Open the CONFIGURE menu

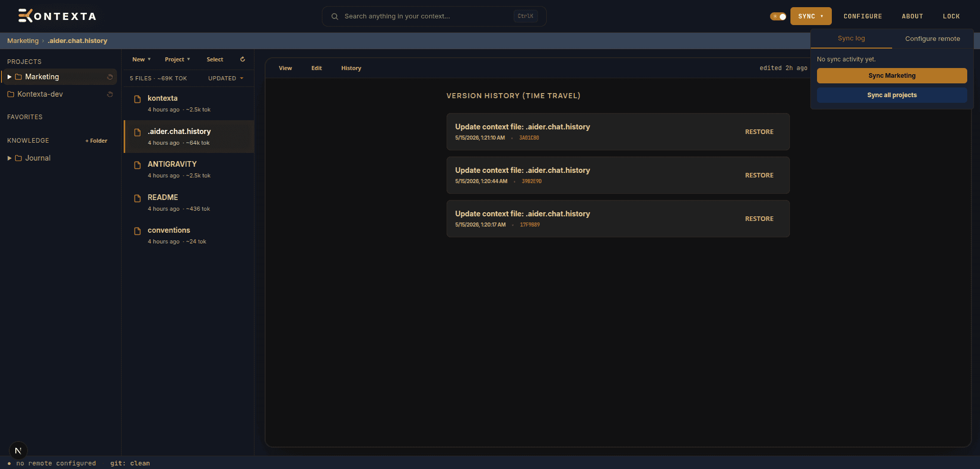tap(862, 16)
